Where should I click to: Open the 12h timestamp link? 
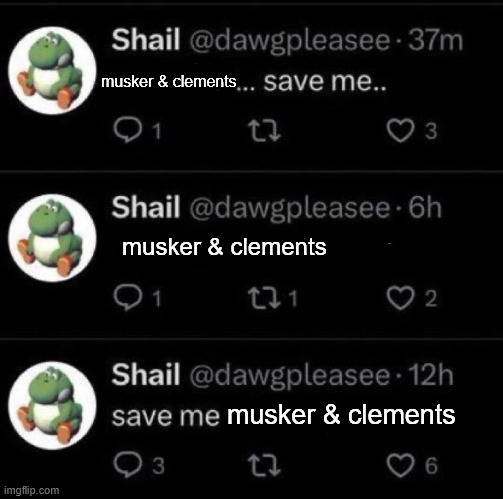click(431, 375)
